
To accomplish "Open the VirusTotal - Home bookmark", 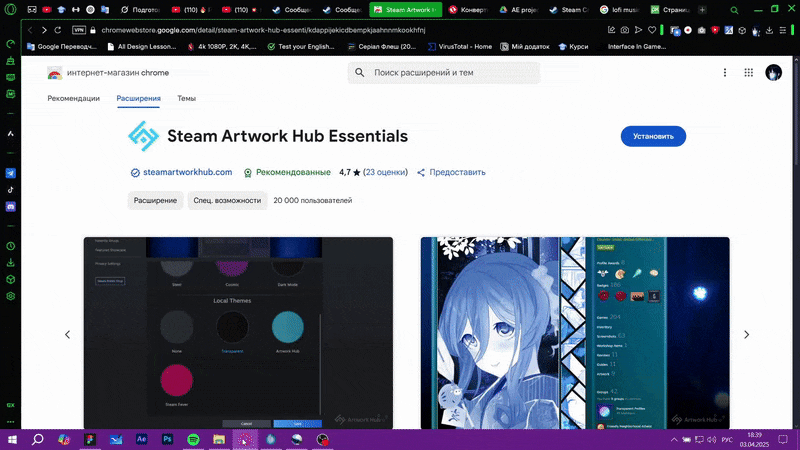I will click(460, 46).
